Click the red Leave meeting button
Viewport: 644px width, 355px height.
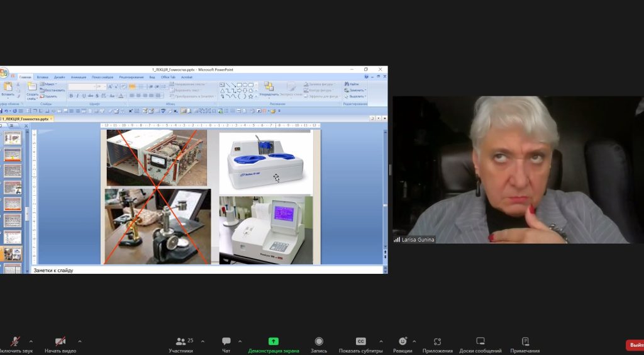coord(635,345)
